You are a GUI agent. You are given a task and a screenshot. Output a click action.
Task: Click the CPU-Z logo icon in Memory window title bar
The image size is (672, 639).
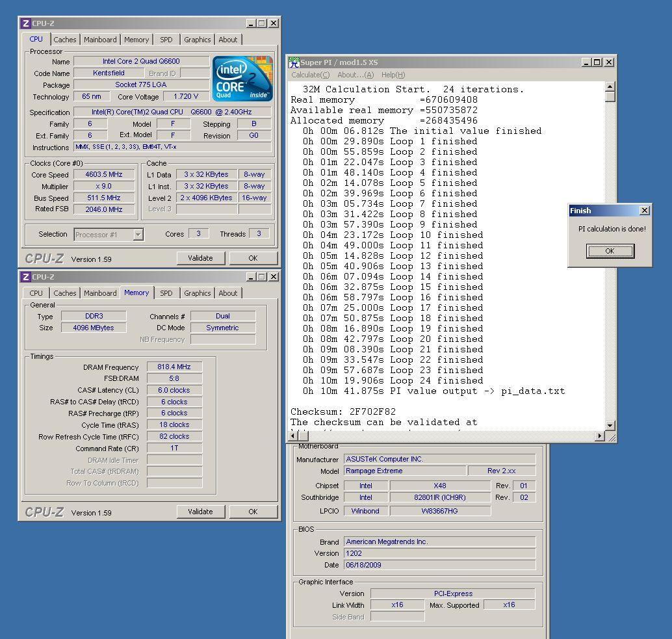pyautogui.click(x=26, y=276)
